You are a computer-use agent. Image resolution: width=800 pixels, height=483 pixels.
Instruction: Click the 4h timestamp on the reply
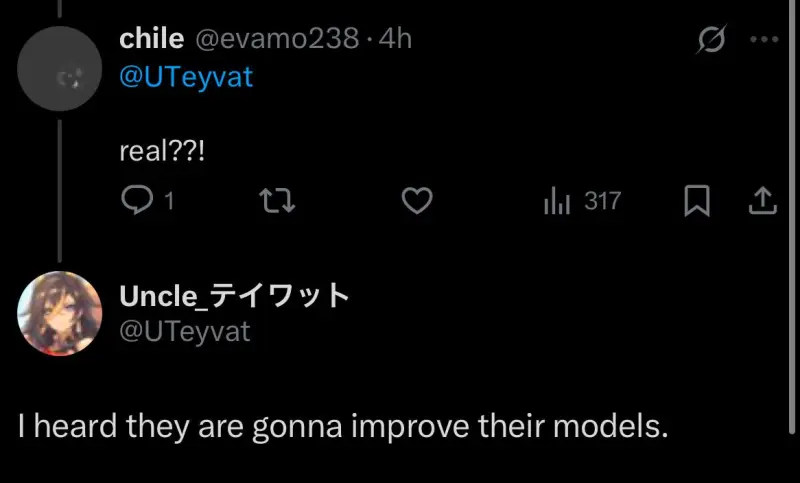395,39
